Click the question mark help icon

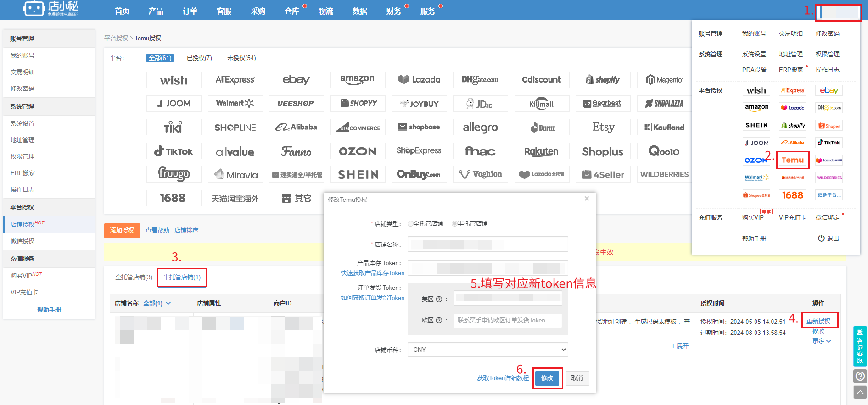[860, 377]
